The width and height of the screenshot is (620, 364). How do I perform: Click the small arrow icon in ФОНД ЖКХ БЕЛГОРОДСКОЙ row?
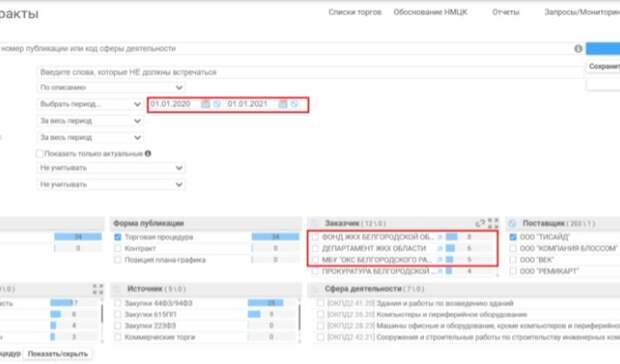[440, 237]
